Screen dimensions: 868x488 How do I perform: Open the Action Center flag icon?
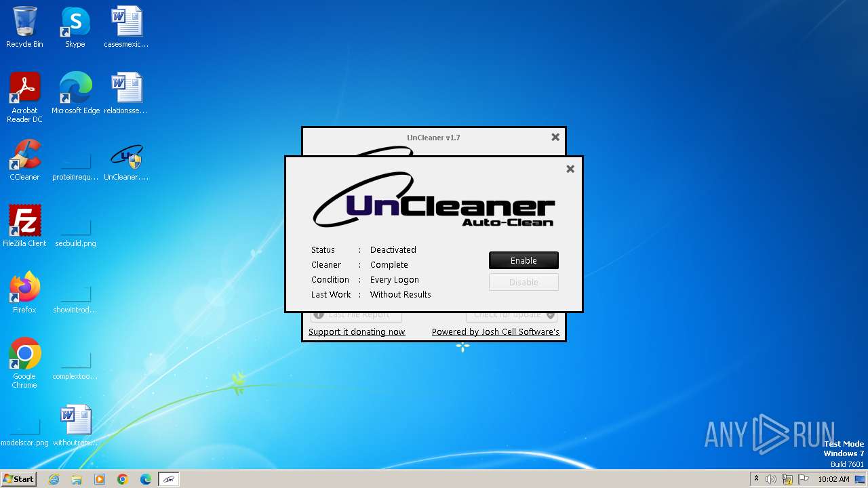tap(804, 479)
